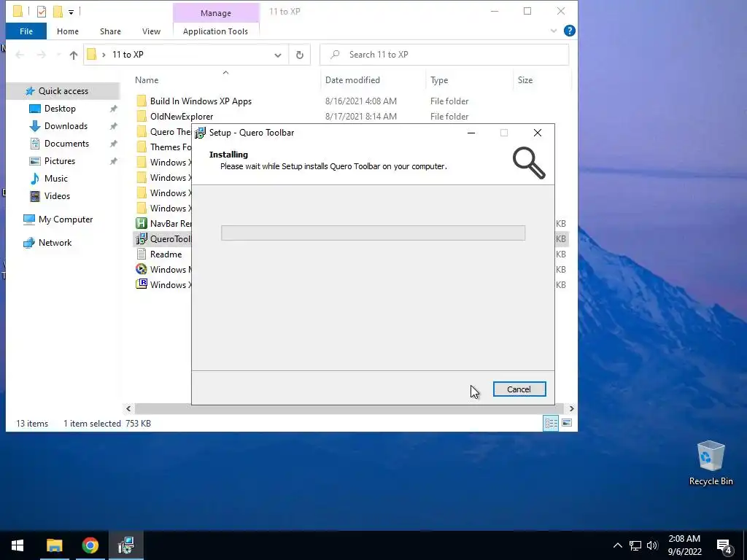747x560 pixels.
Task: Click the Themes Fo... folder icon
Action: (141, 147)
